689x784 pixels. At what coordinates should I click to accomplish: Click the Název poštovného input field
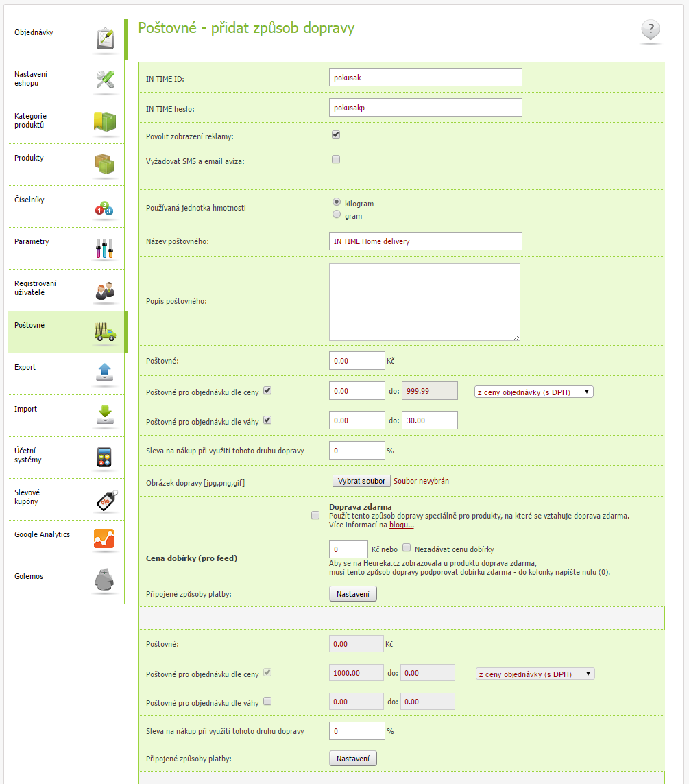click(x=426, y=241)
